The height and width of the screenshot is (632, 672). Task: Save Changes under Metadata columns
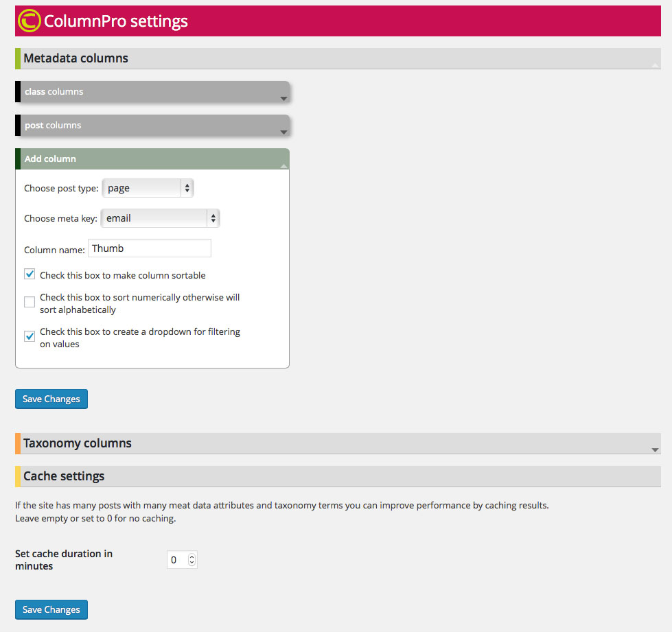[51, 399]
